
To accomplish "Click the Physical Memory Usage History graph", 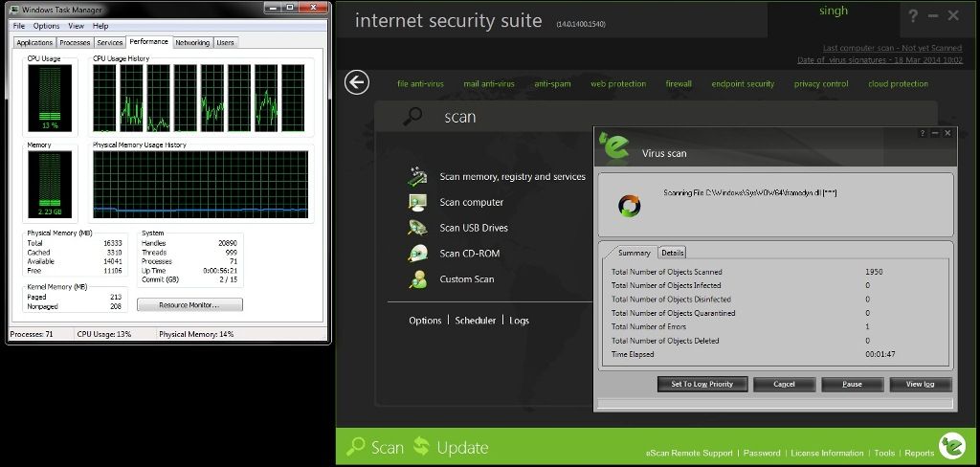I will pos(201,185).
